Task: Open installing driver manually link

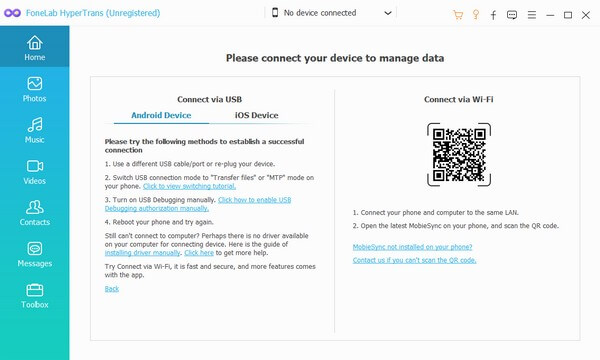Action: point(142,253)
